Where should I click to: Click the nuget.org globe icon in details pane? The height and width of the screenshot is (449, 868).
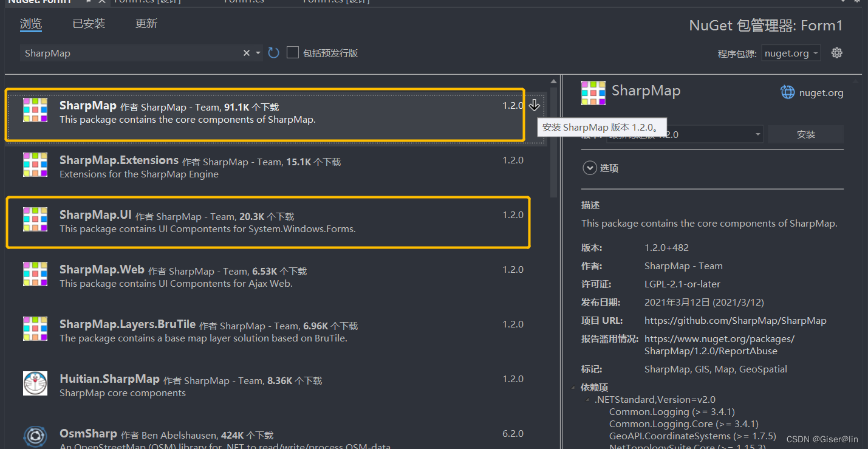[787, 92]
